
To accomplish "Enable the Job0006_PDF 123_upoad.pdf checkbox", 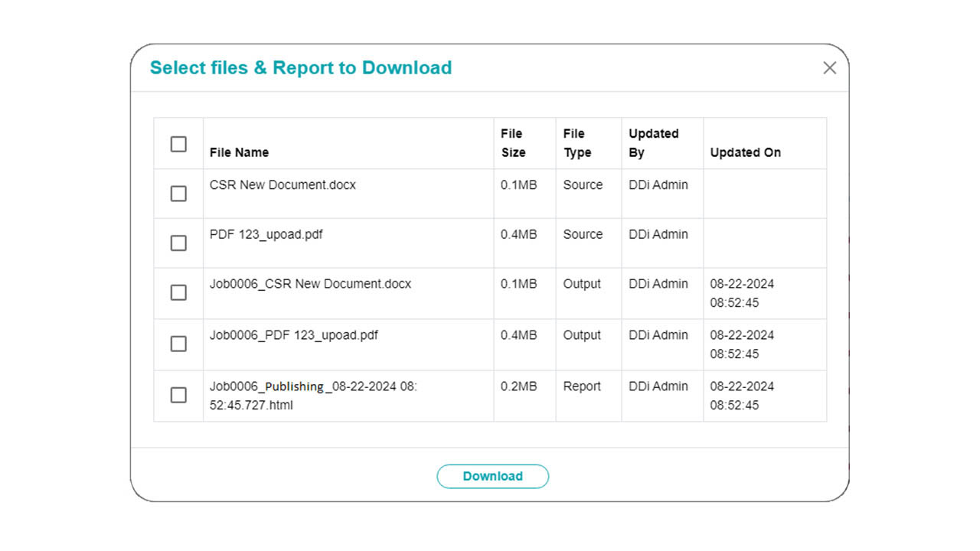I will pyautogui.click(x=178, y=344).
